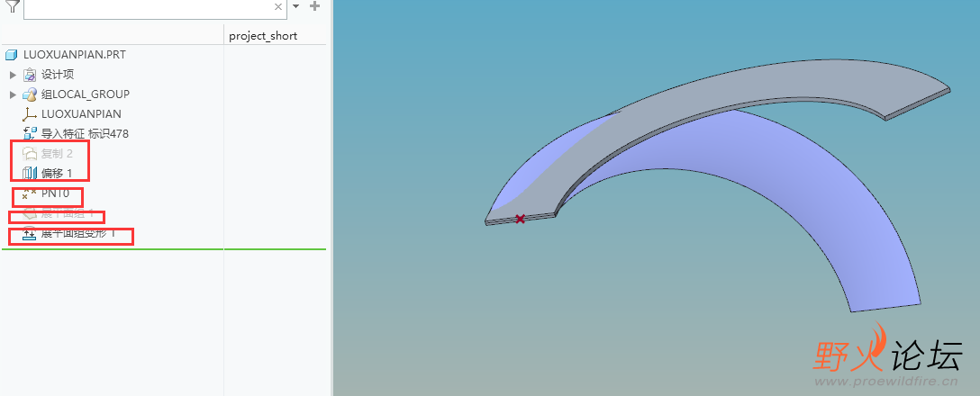Select the 组LOCAL_GROUP item
The width and height of the screenshot is (980, 396).
coord(85,94)
